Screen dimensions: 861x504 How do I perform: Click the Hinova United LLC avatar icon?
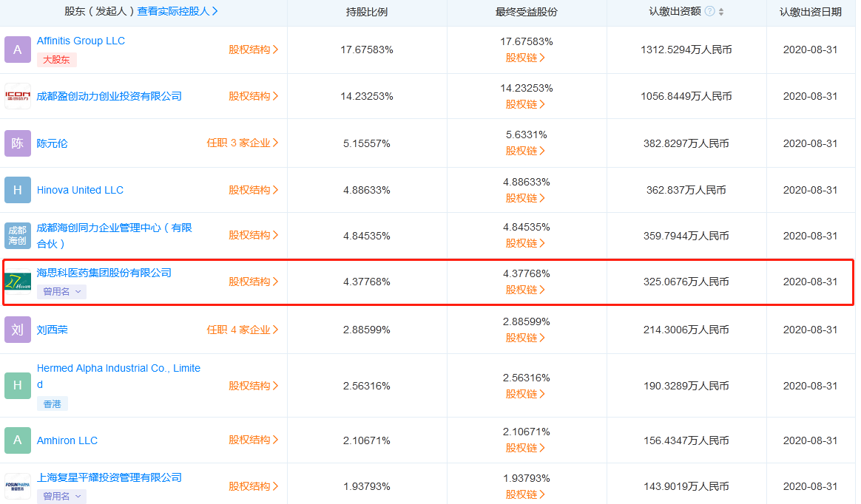pos(18,190)
